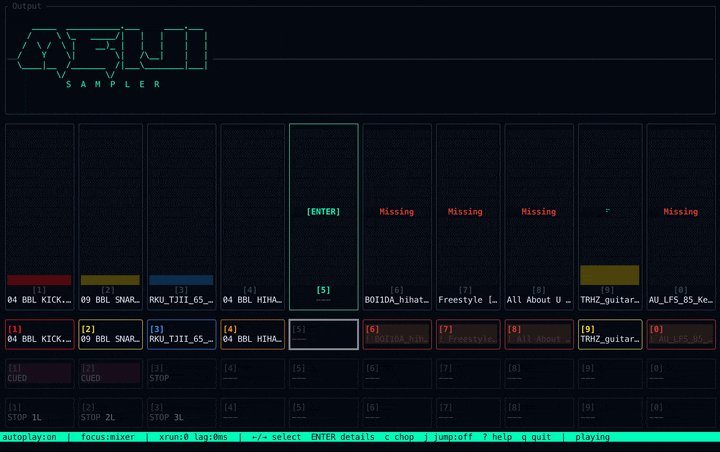Click the blue level bar on channel 3
This screenshot has height=452, width=720.
181,280
